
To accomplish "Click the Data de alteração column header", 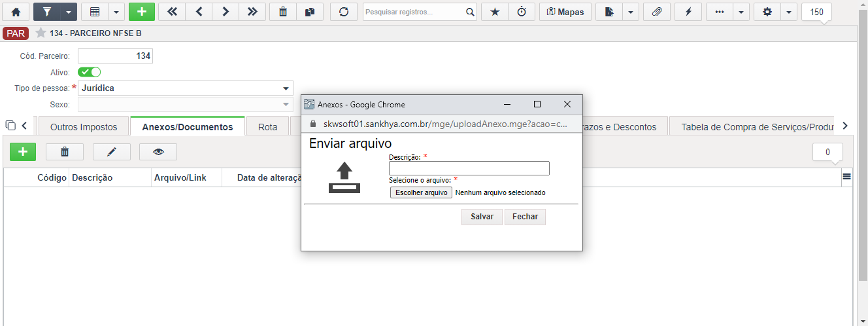I will (x=269, y=177).
